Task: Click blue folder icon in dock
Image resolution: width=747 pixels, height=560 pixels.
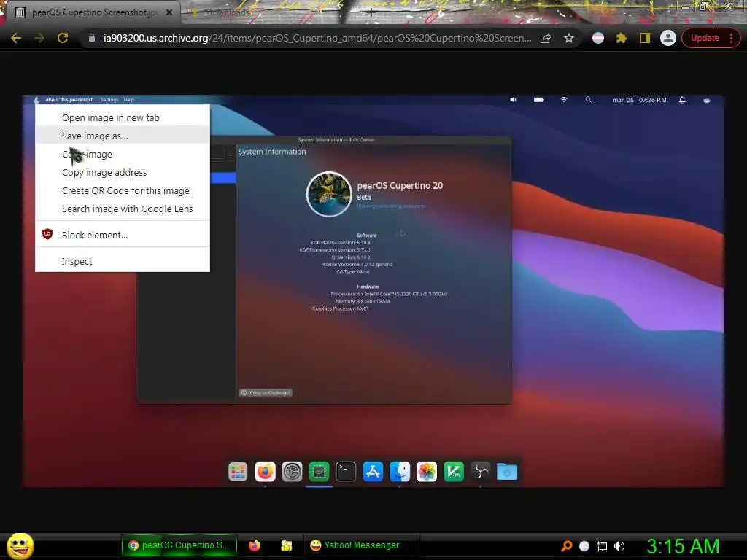Action: click(507, 472)
